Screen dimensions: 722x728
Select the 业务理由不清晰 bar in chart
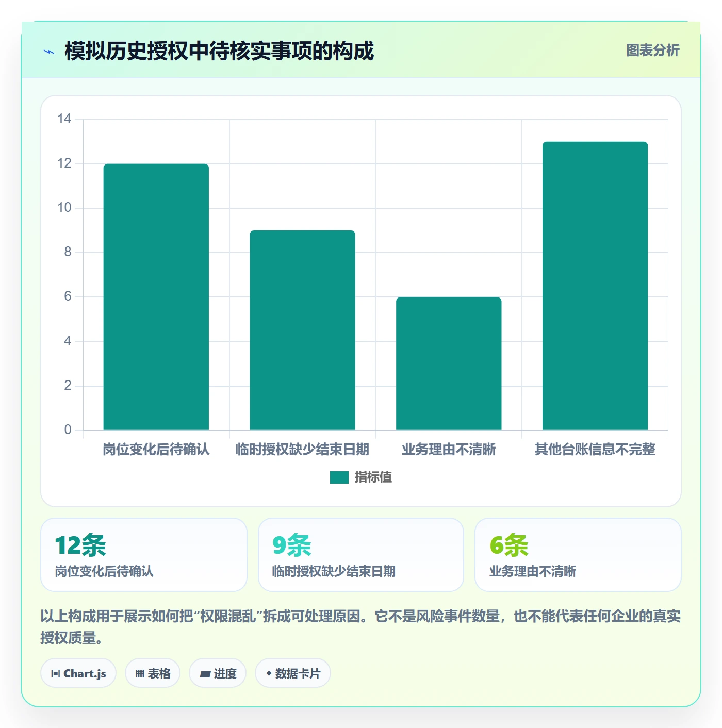449,363
